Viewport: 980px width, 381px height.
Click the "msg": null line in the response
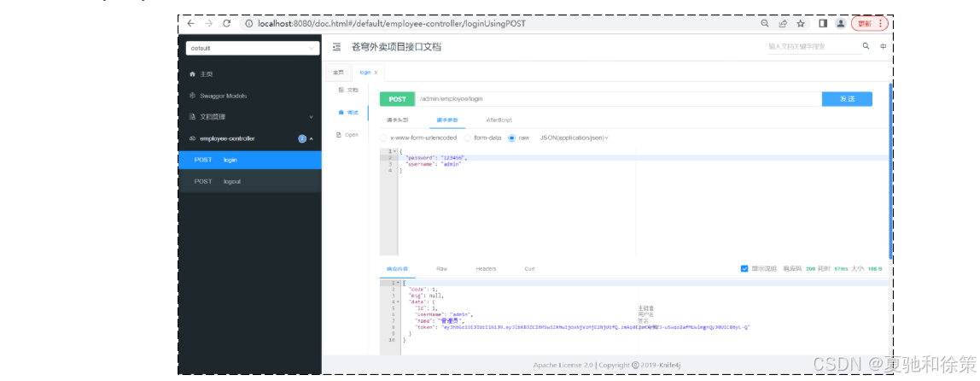pyautogui.click(x=426, y=296)
